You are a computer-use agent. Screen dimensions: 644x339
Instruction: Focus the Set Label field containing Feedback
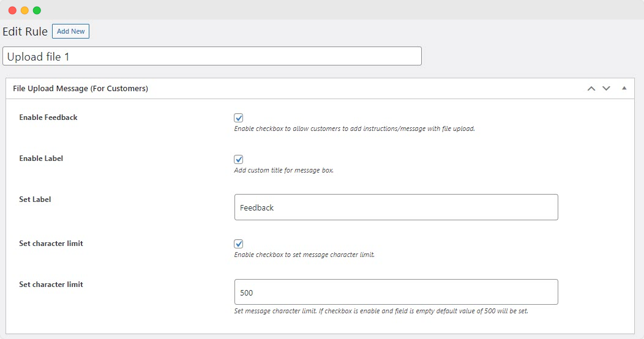click(396, 207)
